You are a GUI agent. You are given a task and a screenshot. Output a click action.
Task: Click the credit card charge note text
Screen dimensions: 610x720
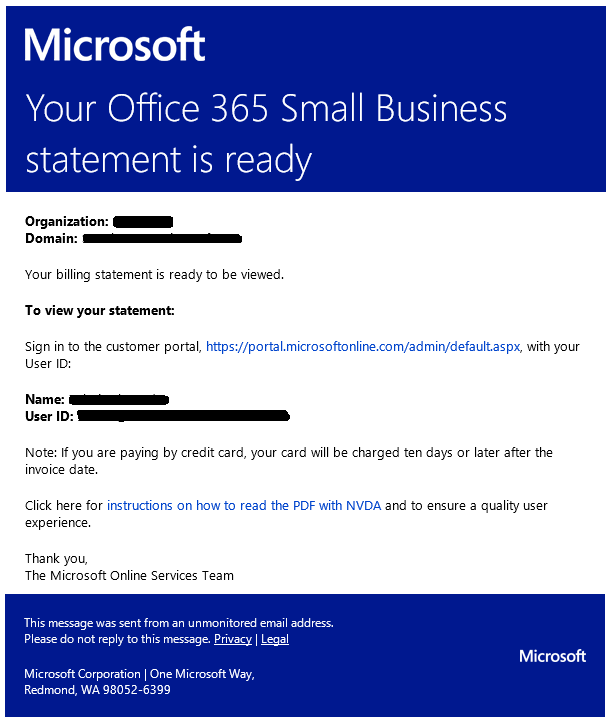click(288, 461)
